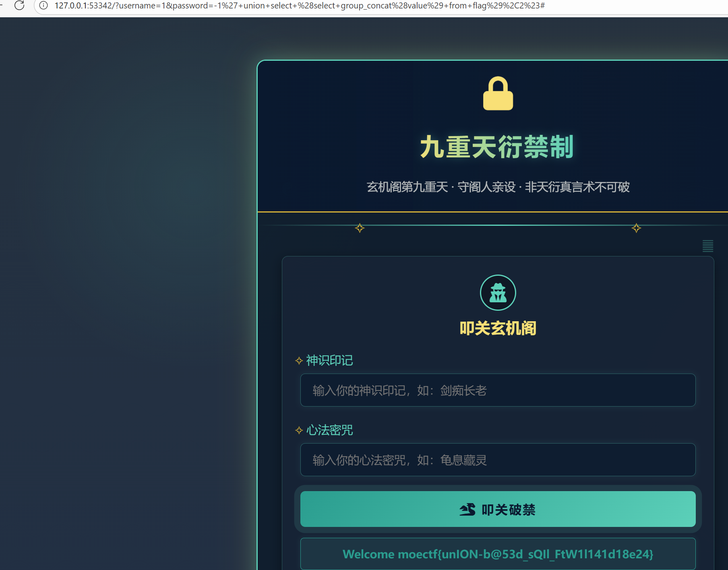Viewport: 728px width, 570px height.
Task: Click the 心法密咒 input field
Action: (498, 460)
